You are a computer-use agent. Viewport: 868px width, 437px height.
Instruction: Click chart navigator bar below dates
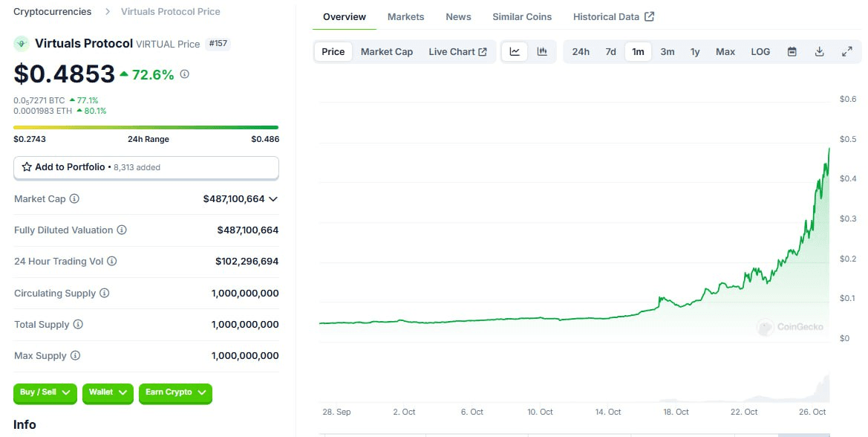[x=575, y=435]
